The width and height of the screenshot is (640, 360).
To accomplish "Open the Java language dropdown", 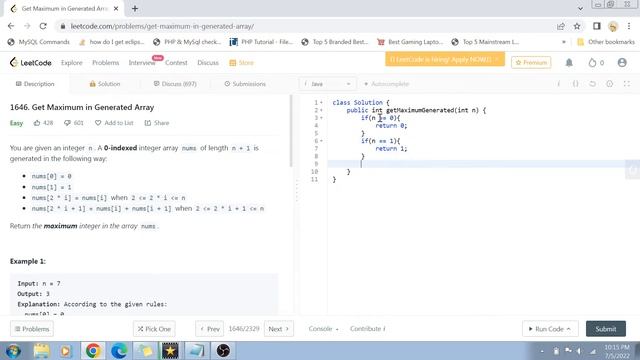I will pos(327,84).
